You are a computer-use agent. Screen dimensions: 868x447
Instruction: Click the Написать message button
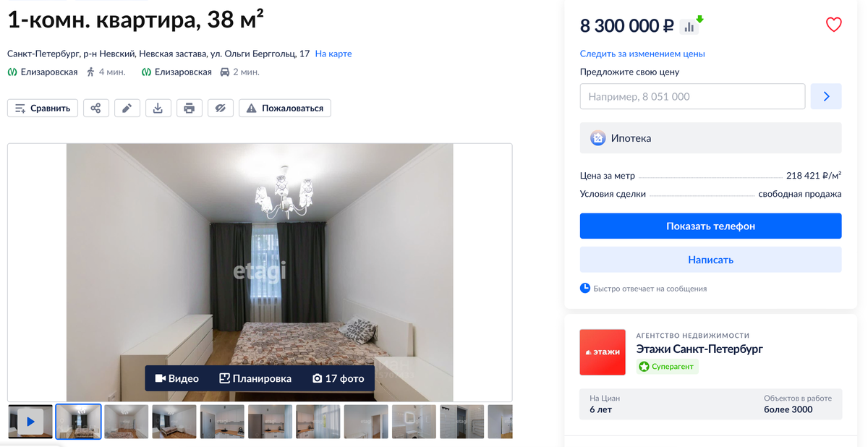tap(710, 260)
